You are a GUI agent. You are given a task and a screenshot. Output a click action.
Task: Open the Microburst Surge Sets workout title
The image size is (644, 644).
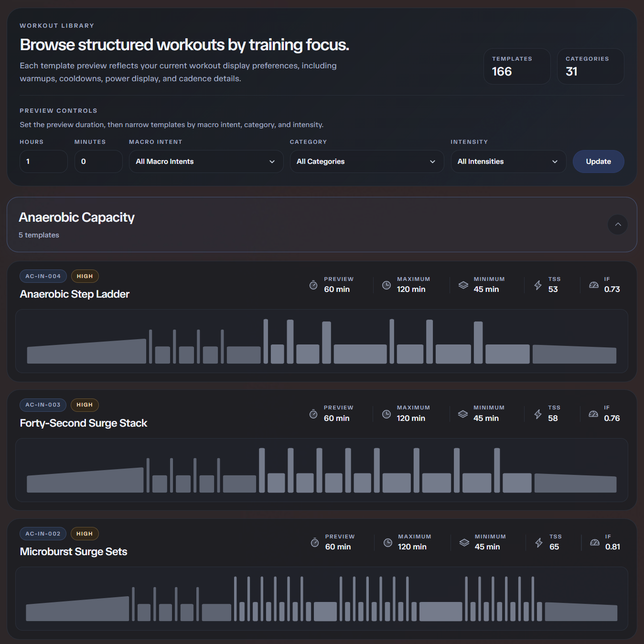click(74, 552)
